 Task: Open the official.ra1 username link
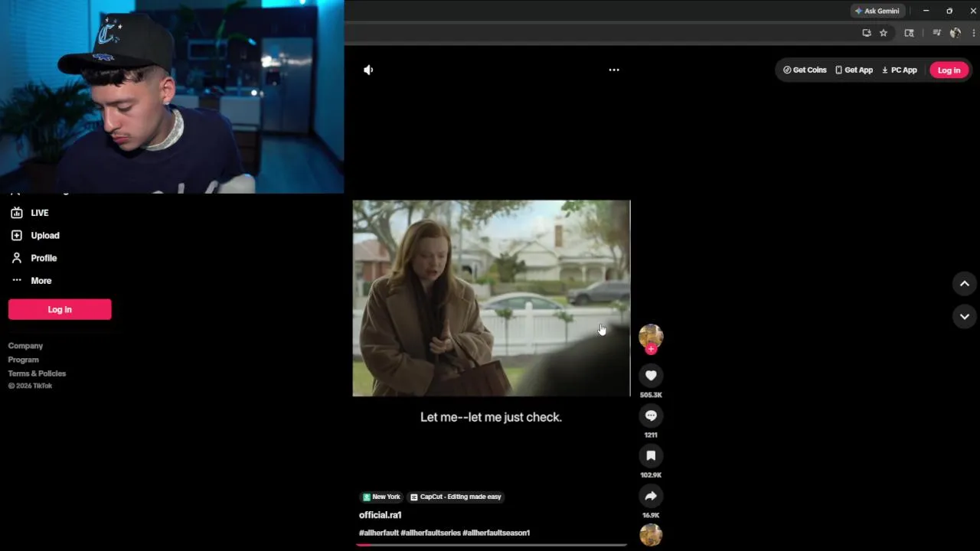380,515
